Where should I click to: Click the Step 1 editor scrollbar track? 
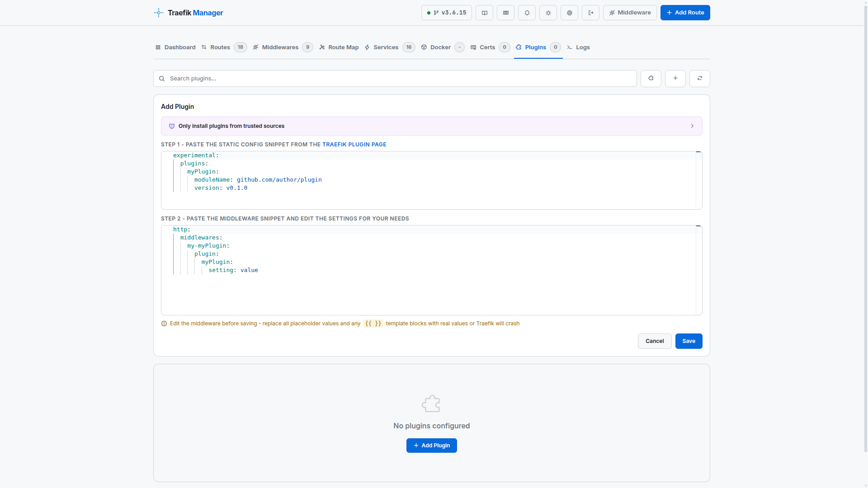coord(699,180)
